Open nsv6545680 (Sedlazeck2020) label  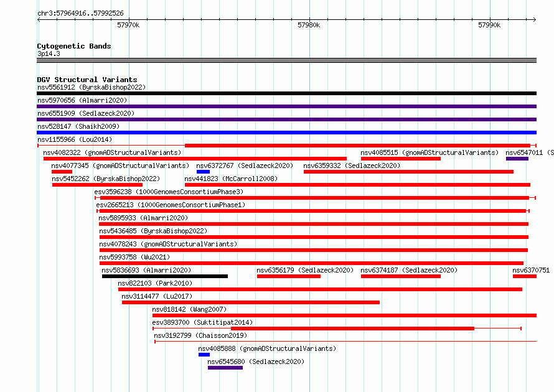(256, 362)
